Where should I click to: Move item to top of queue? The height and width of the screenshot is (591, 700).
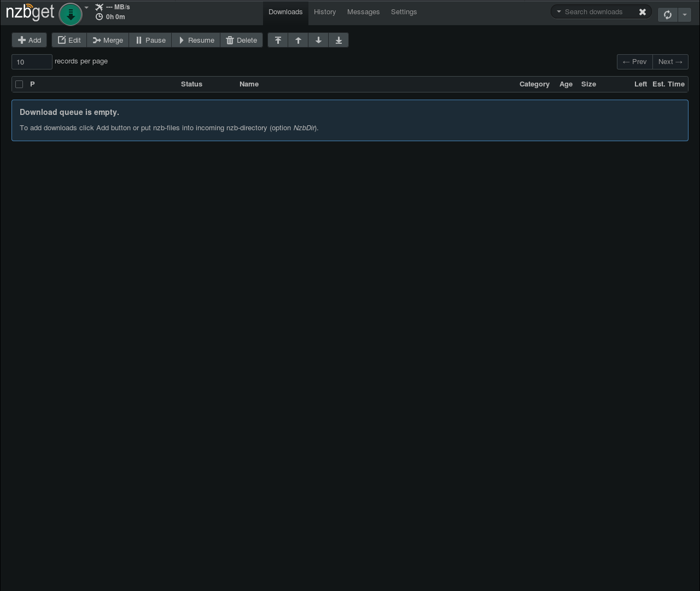coord(278,40)
